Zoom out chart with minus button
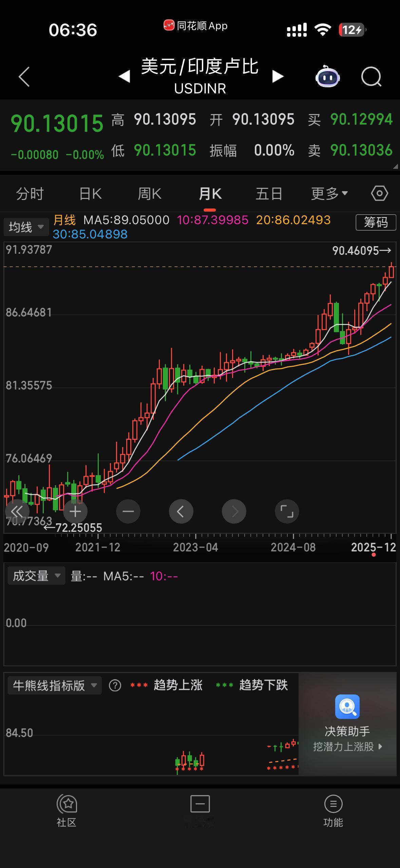The width and height of the screenshot is (400, 868). coord(128,511)
